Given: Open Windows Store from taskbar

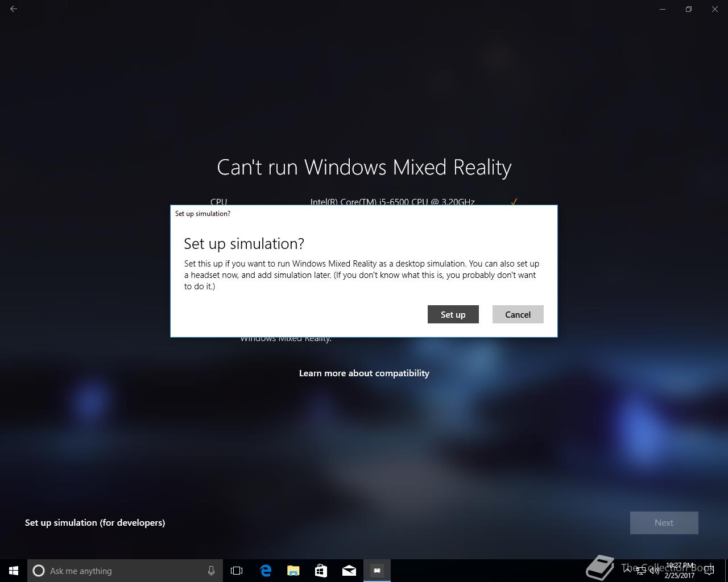Looking at the screenshot, I should [321, 571].
